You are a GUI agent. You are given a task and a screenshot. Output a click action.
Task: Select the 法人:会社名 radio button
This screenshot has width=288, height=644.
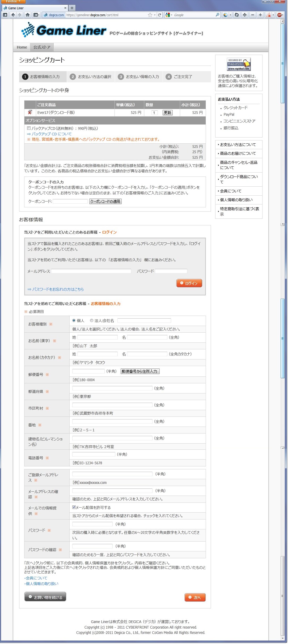[92, 320]
